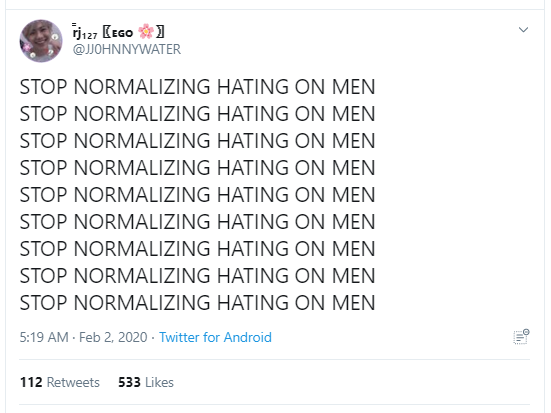This screenshot has width=551, height=413.
Task: Click the bold 533 like count
Action: (x=129, y=382)
